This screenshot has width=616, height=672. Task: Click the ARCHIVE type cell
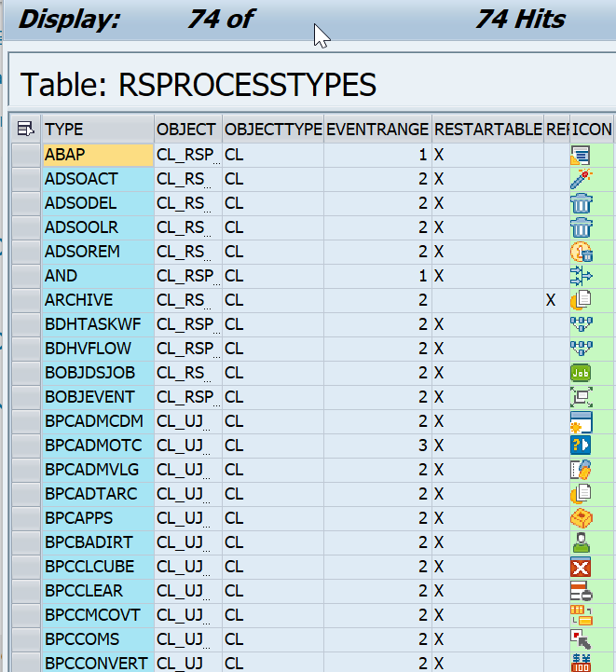pos(98,300)
